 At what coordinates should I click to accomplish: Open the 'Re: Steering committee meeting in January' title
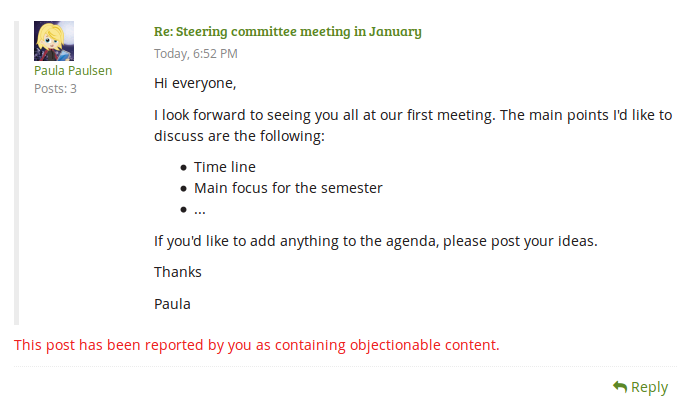[x=288, y=32]
